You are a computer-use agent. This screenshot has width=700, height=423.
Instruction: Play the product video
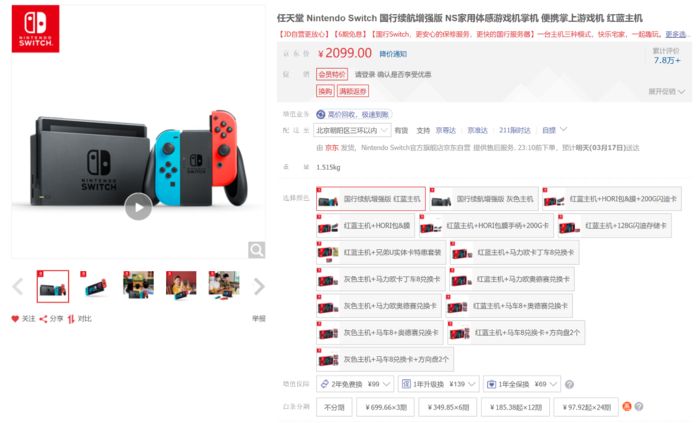[138, 207]
